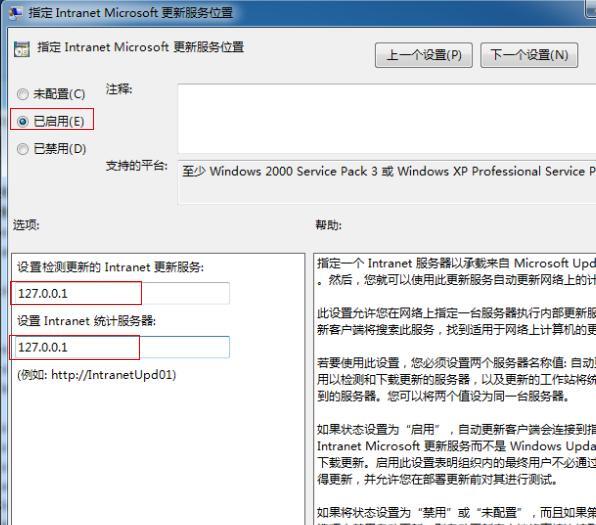This screenshot has height=525, width=596.
Task: Click the 上一个设置(P) button
Action: tap(424, 55)
